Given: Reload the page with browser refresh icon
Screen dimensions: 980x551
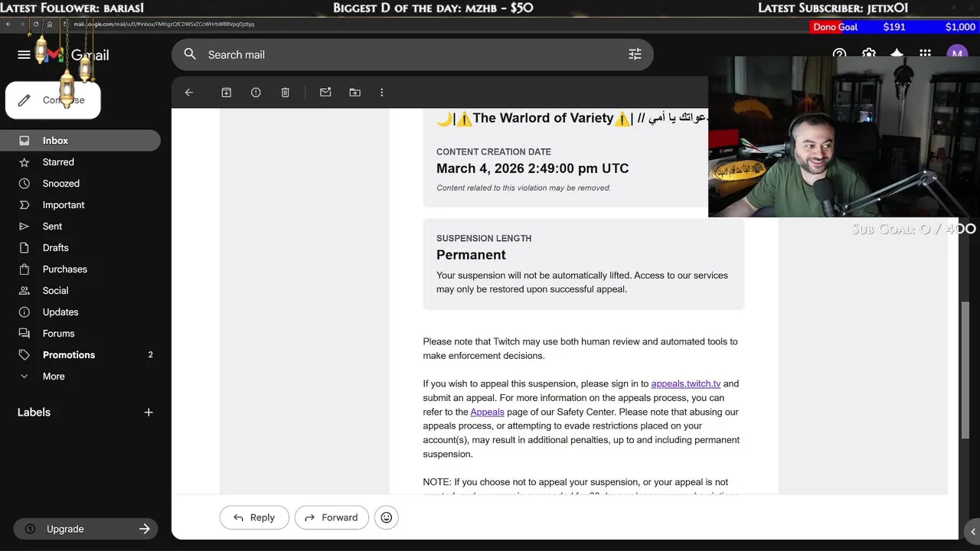Looking at the screenshot, I should pos(36,24).
